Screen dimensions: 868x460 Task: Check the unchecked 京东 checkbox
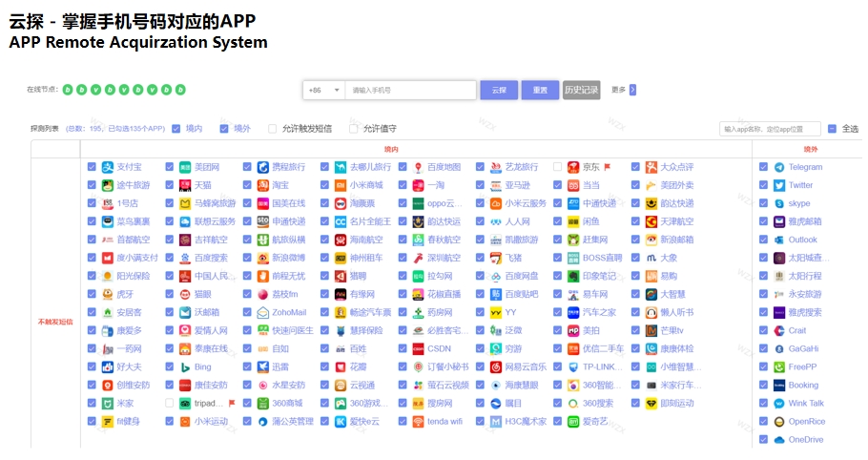[x=557, y=167]
